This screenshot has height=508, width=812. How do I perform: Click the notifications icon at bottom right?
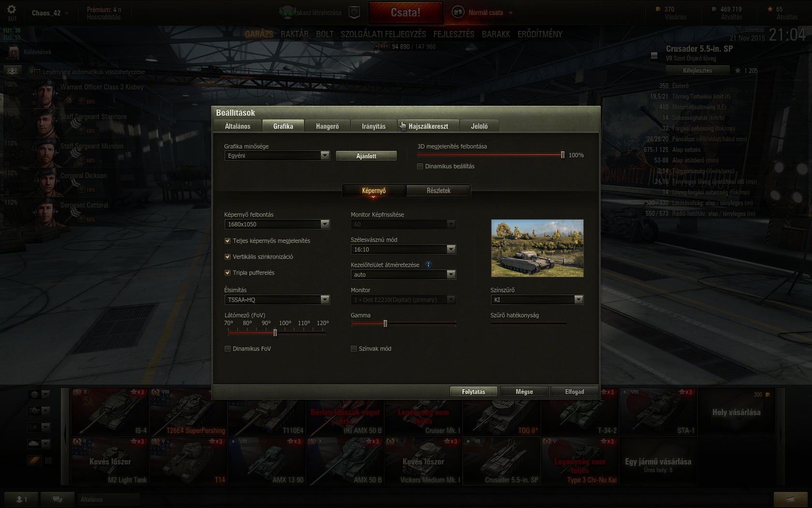tap(790, 499)
